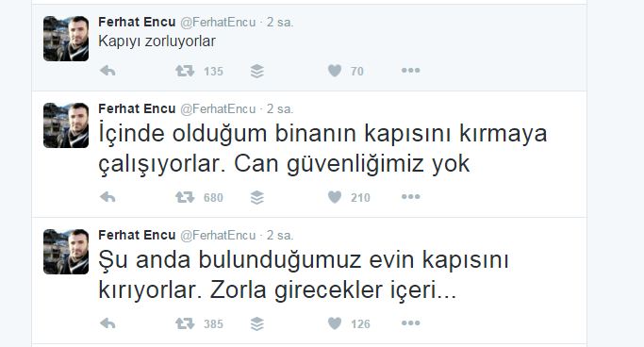Like the tweet with 126 likes
644x347 pixels.
click(335, 324)
